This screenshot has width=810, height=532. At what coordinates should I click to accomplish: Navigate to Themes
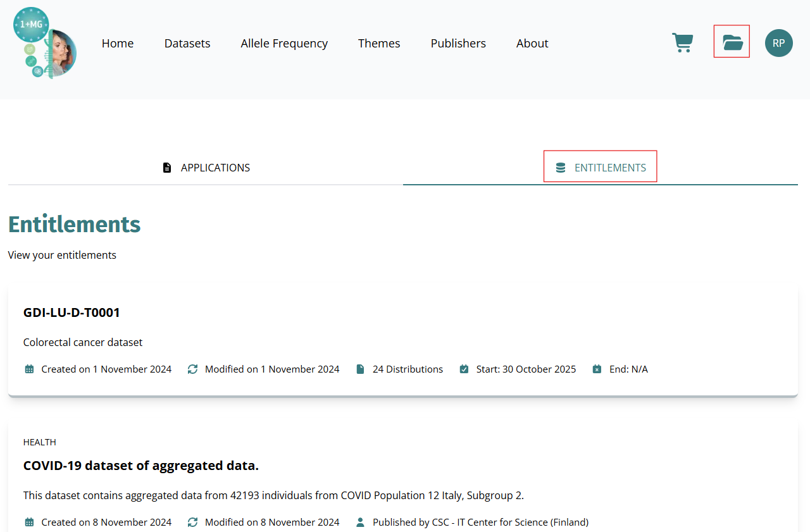pos(379,43)
